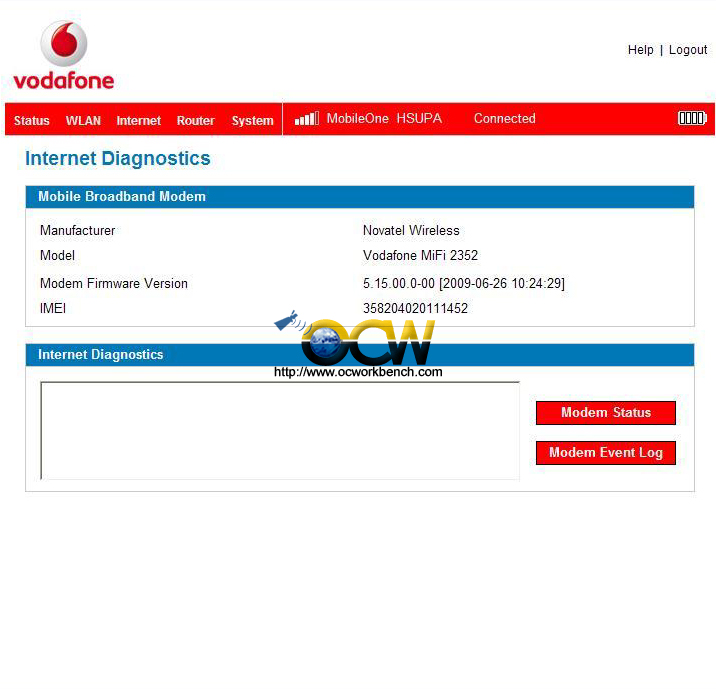Click the Internet Diagnostics section header bar

click(360, 355)
